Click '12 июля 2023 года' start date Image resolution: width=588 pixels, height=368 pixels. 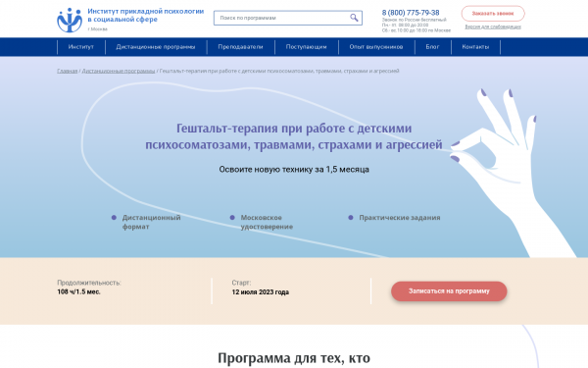261,292
